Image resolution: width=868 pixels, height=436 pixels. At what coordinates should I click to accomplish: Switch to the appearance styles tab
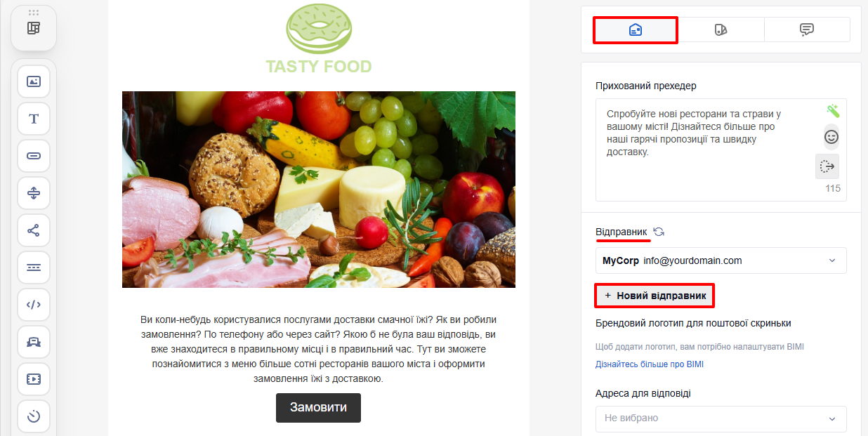pos(721,29)
